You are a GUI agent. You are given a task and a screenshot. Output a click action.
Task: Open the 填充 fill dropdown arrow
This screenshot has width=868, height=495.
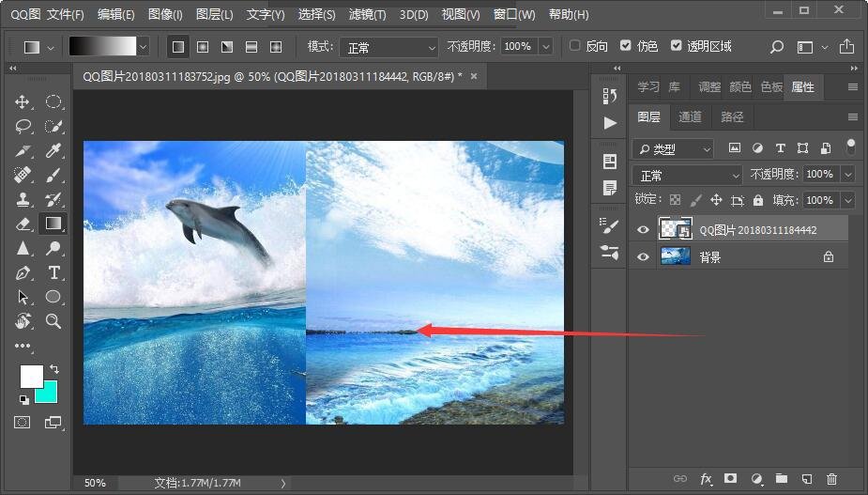(848, 200)
